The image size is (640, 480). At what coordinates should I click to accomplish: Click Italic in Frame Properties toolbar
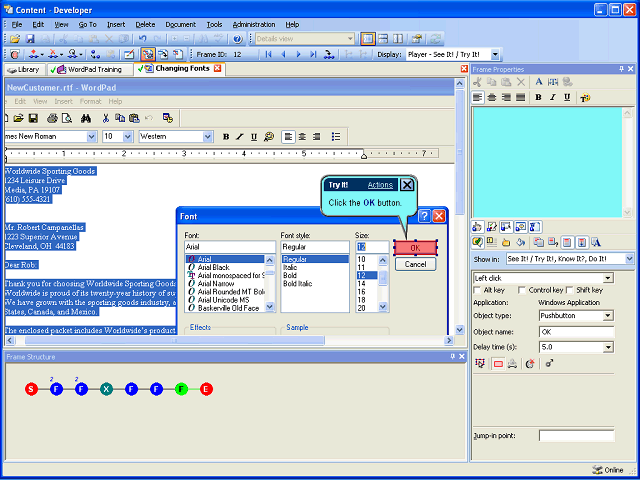coord(553,98)
